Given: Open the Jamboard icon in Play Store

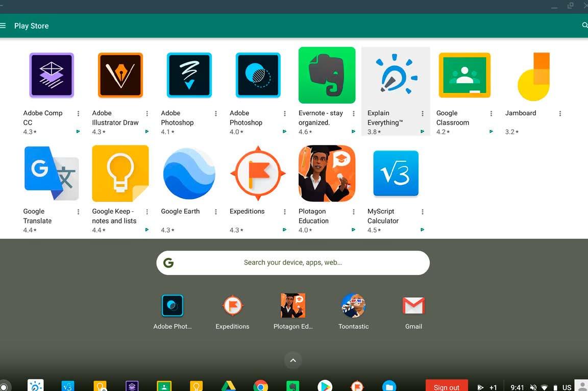Looking at the screenshot, I should point(533,77).
